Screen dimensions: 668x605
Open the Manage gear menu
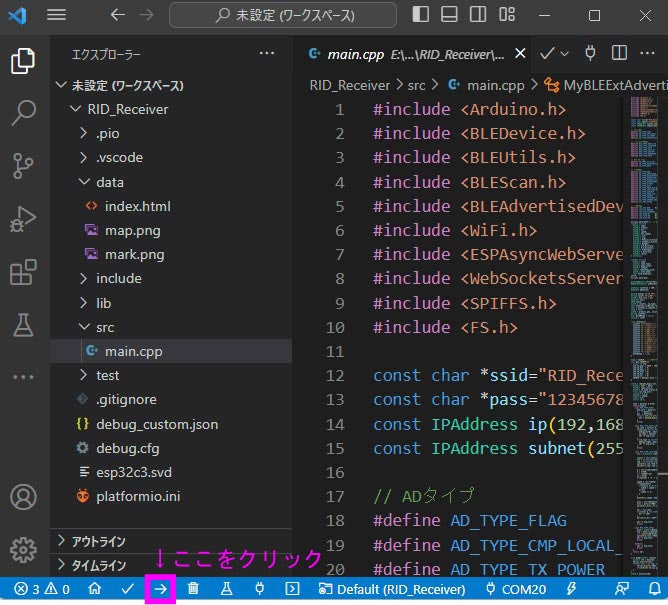(x=23, y=550)
